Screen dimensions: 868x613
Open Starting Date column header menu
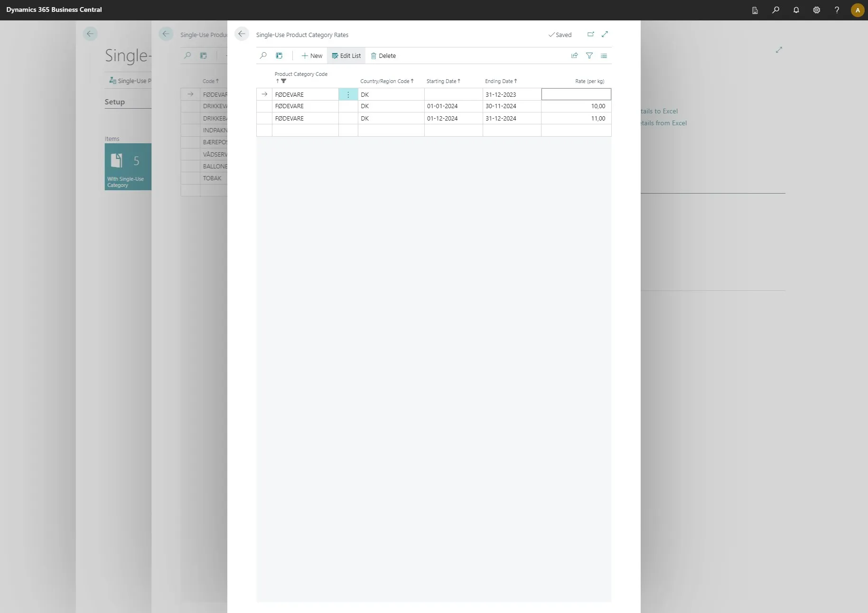(x=443, y=81)
